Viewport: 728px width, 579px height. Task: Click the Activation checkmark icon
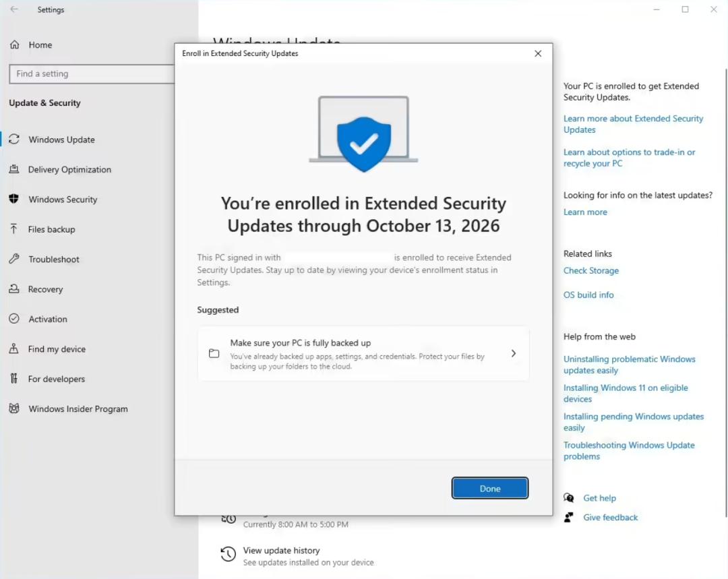pyautogui.click(x=13, y=319)
